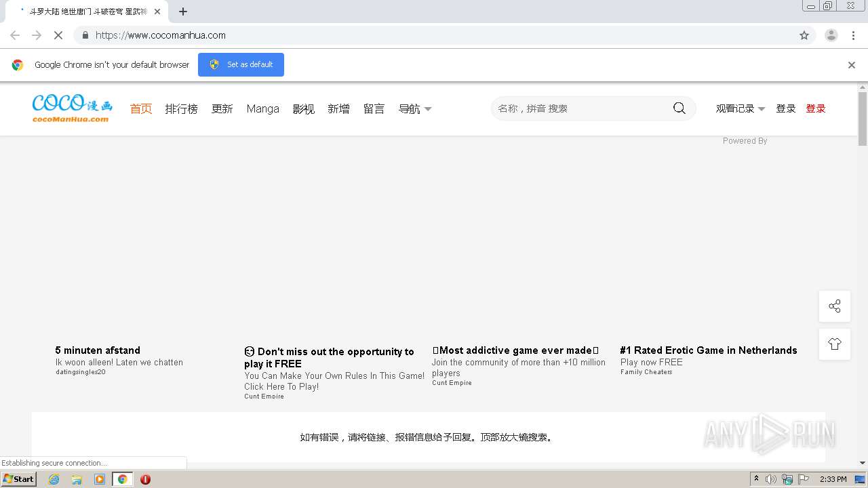Dismiss the default browser infobar
The width and height of the screenshot is (868, 488).
tap(852, 65)
